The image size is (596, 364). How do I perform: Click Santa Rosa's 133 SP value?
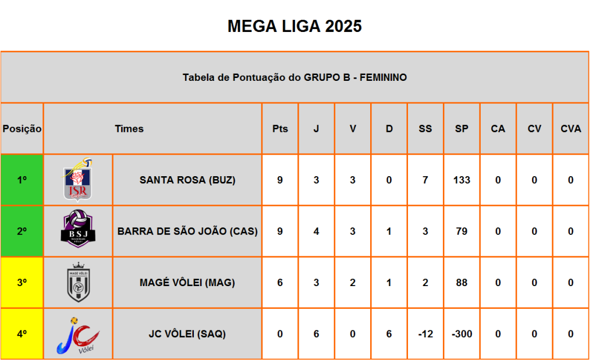click(462, 180)
